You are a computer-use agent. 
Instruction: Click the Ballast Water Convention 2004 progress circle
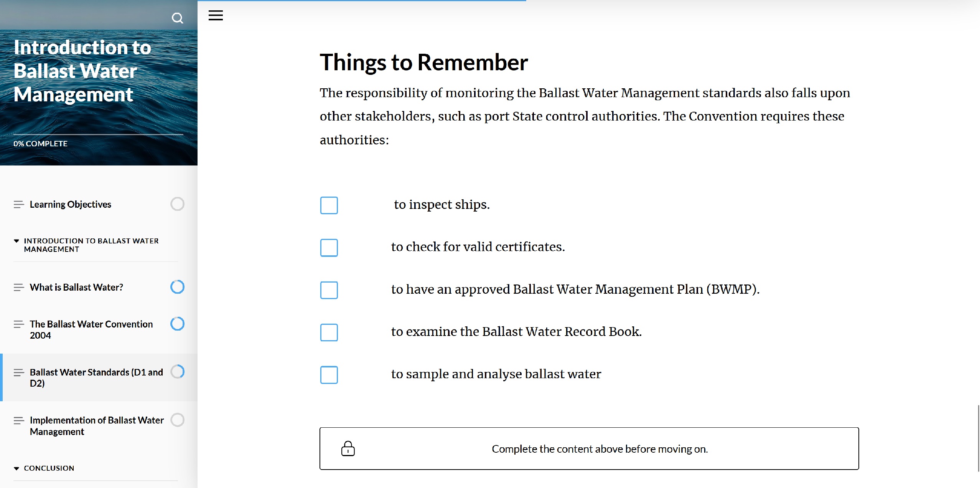[x=177, y=324]
